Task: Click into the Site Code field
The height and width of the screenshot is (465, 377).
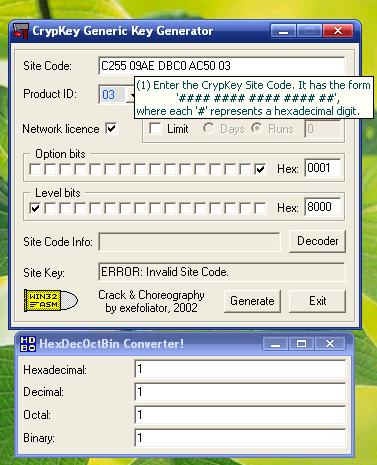Action: tap(222, 66)
